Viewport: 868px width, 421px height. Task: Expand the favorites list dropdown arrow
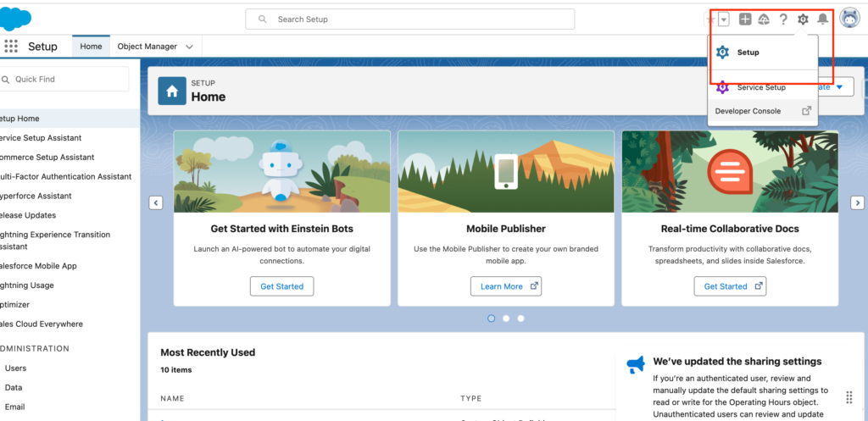coord(724,19)
